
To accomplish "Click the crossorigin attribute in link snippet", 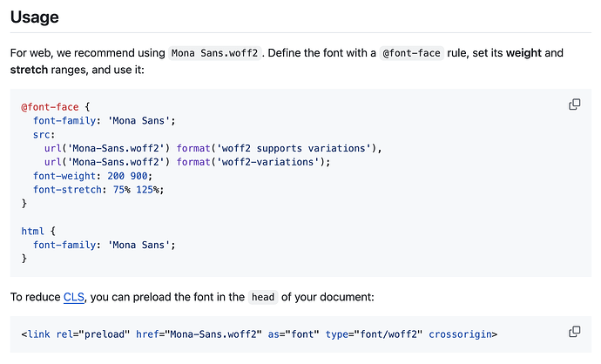I will click(460, 334).
